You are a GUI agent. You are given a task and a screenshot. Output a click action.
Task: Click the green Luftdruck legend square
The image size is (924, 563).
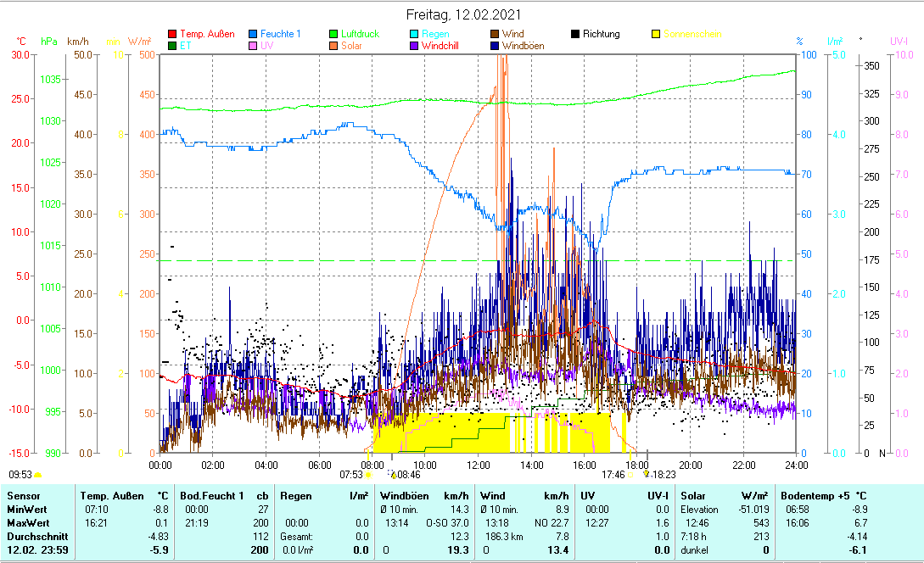click(x=333, y=34)
